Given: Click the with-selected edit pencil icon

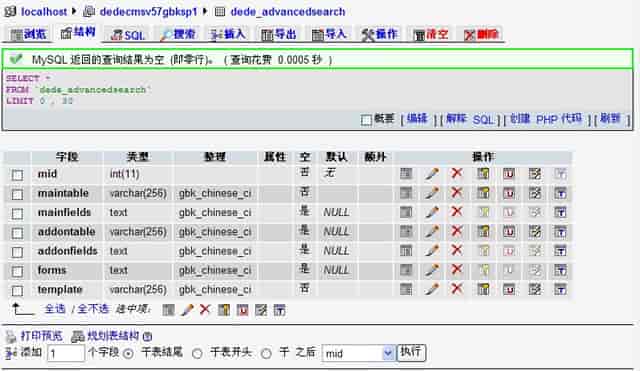Looking at the screenshot, I should [x=187, y=310].
